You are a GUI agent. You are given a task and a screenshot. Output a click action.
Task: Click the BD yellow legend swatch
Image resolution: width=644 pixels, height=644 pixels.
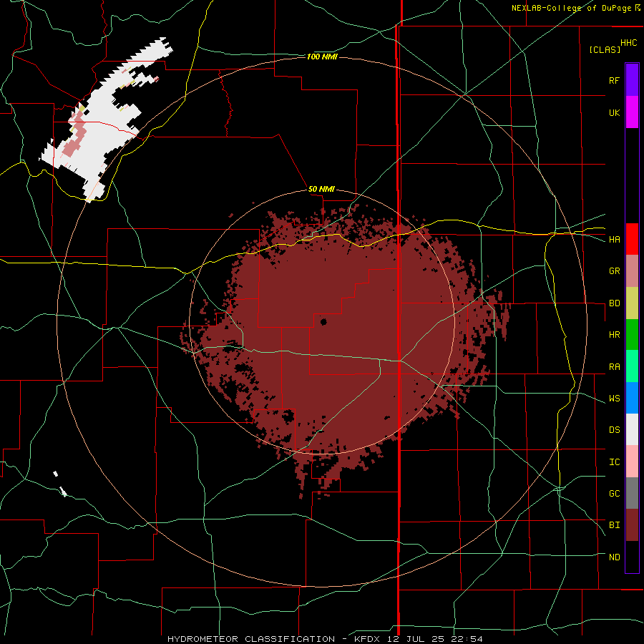point(632,303)
